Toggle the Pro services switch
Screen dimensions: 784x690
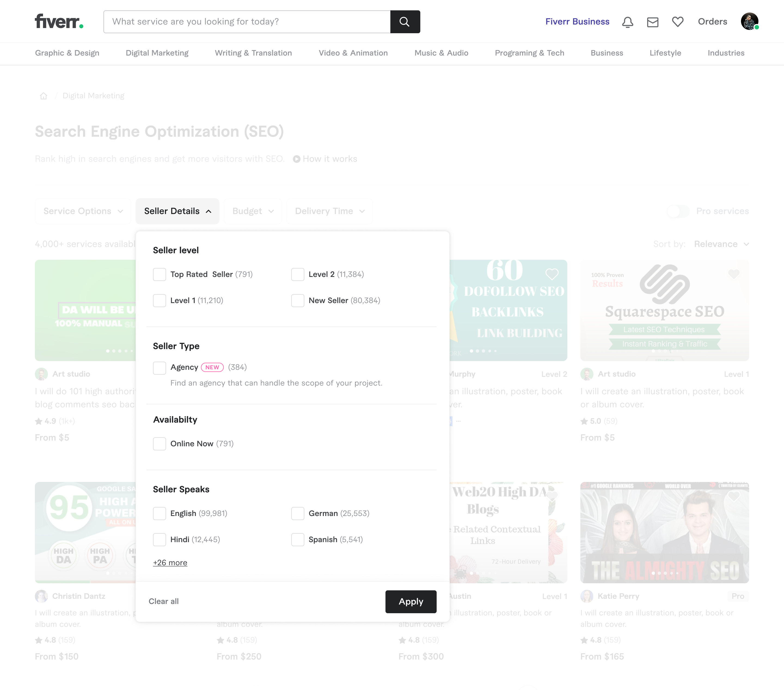(678, 211)
